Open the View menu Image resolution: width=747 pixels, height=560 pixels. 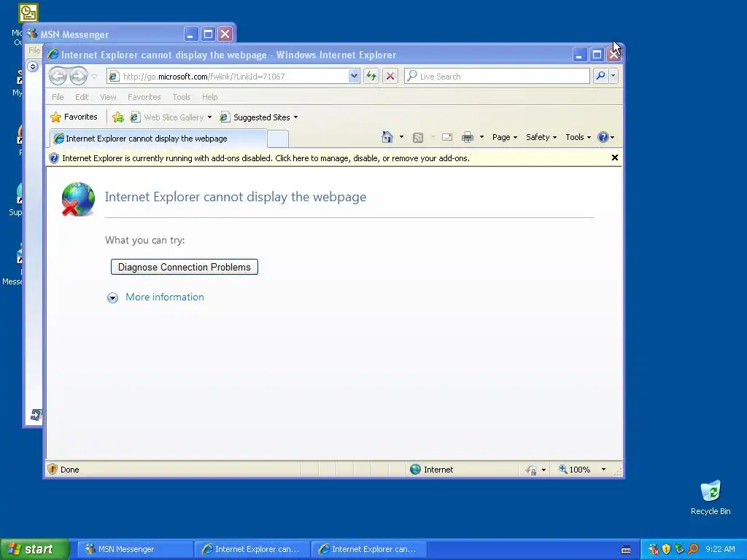point(108,97)
